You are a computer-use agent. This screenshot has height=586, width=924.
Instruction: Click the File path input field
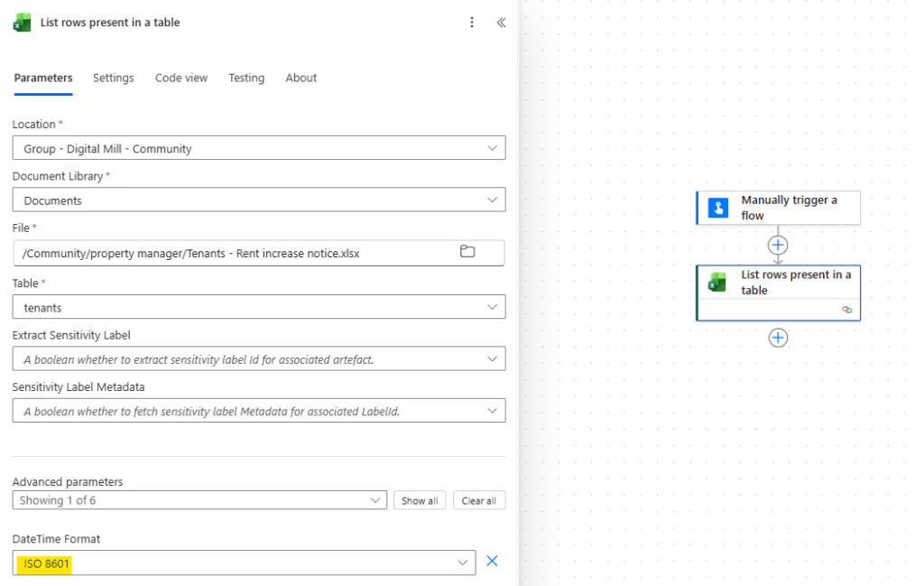pyautogui.click(x=259, y=253)
